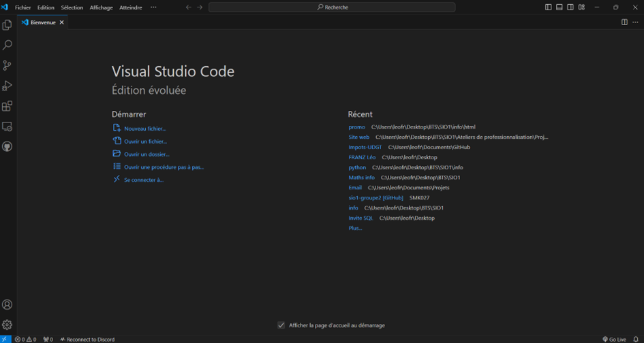Click Plus... to show more recents
The width and height of the screenshot is (644, 343).
pos(355,228)
